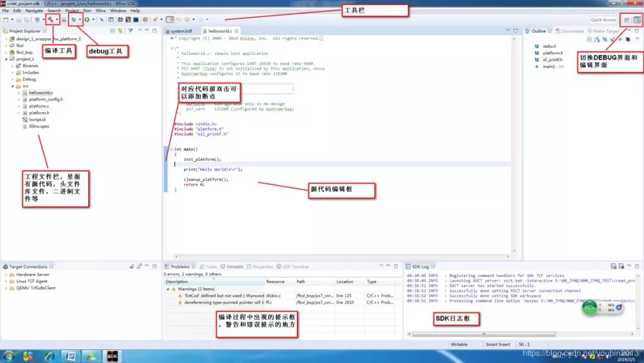This screenshot has width=644, height=363.
Task: Click the Build (hammer) toolbar icon
Action: point(50,19)
